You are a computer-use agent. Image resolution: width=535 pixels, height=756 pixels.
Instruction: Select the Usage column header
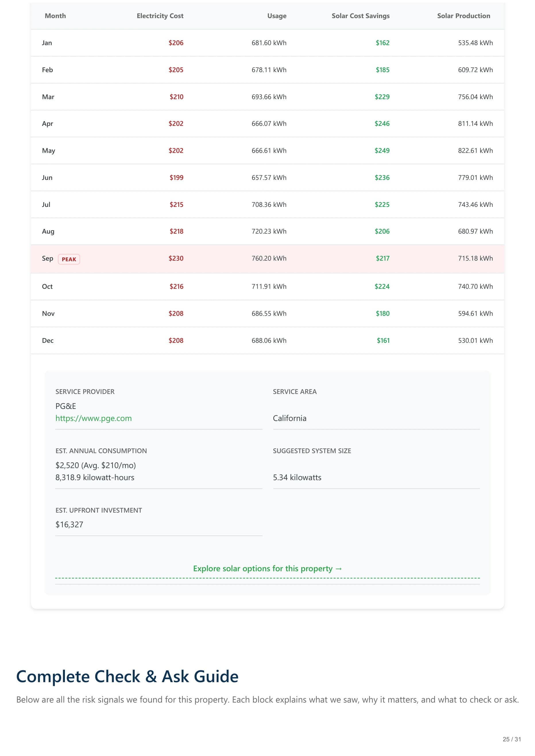coord(277,16)
